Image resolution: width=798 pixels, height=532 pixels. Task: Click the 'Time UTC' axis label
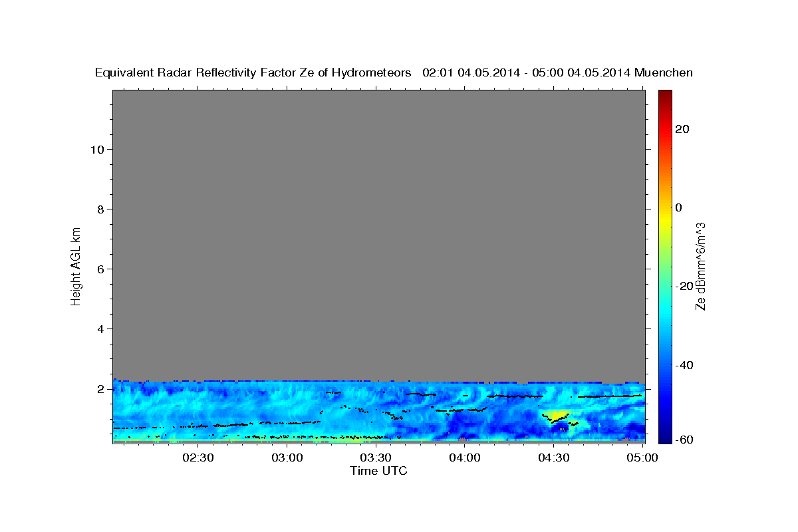click(x=378, y=471)
